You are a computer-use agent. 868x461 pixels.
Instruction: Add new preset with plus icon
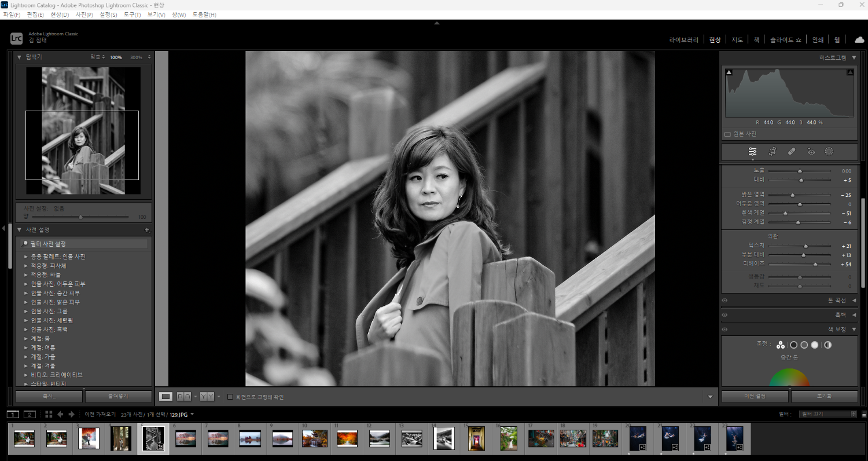[x=147, y=230]
